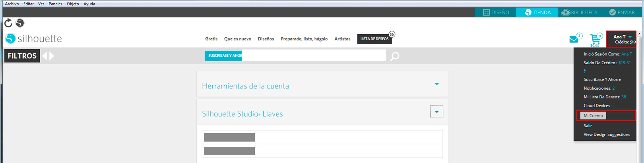Viewport: 644px width, 163px height.
Task: Open the Archivo menu
Action: click(12, 4)
